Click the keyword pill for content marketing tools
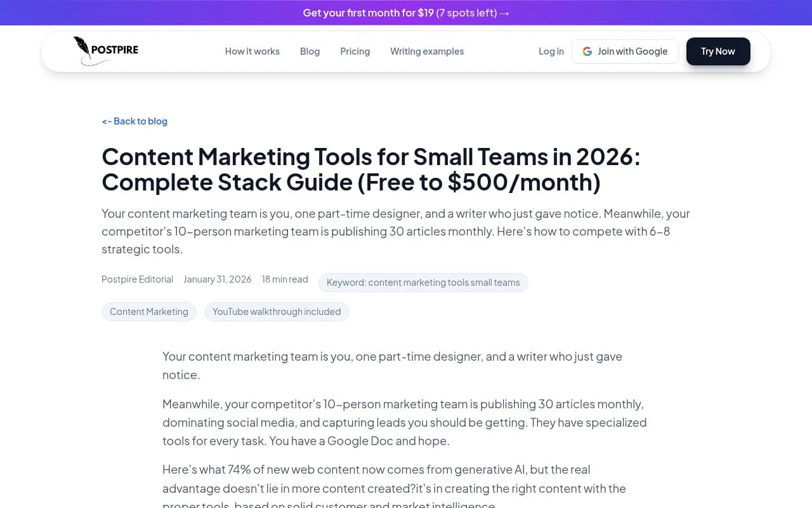The image size is (812, 508). click(x=422, y=283)
